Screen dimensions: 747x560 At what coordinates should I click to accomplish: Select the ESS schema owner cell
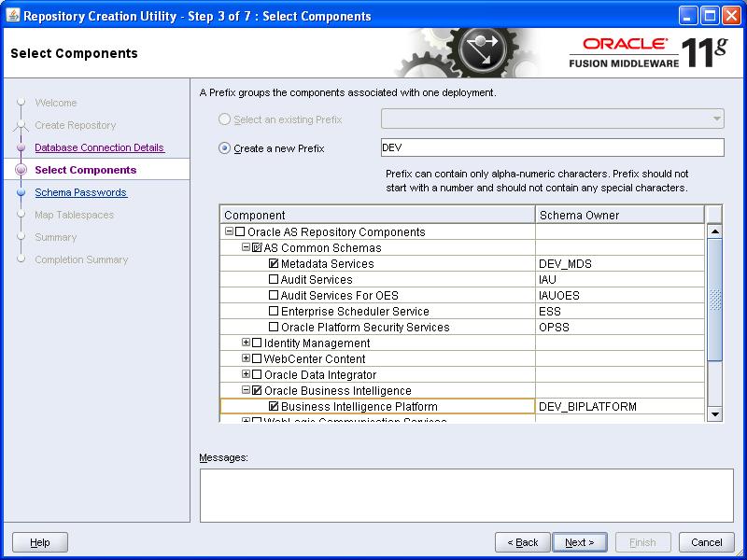(620, 311)
